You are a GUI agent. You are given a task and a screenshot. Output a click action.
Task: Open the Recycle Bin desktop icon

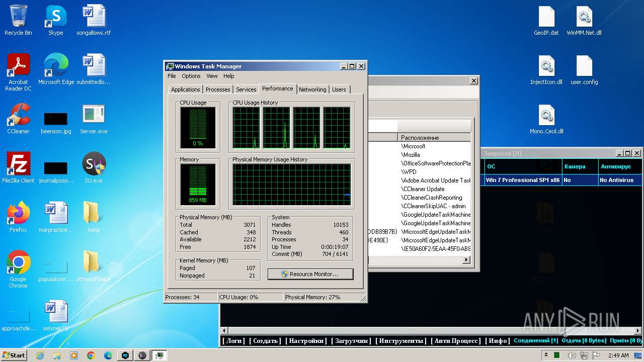coord(18,20)
